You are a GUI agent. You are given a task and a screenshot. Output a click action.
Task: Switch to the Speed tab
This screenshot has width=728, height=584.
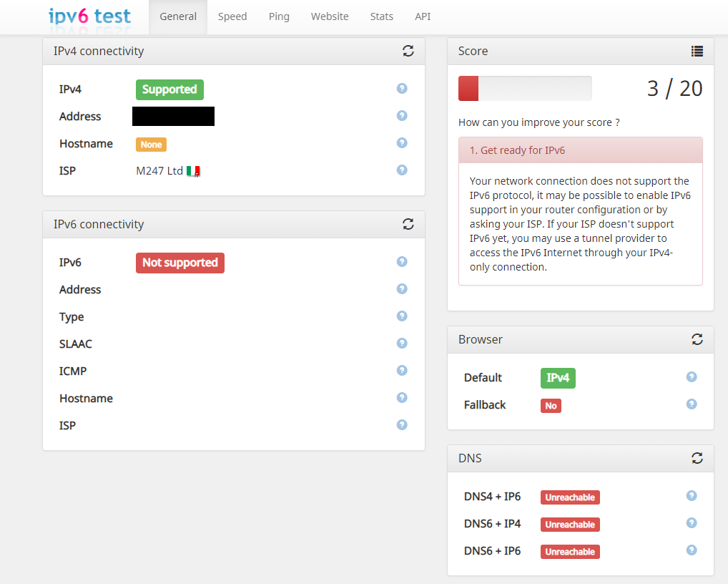[232, 16]
